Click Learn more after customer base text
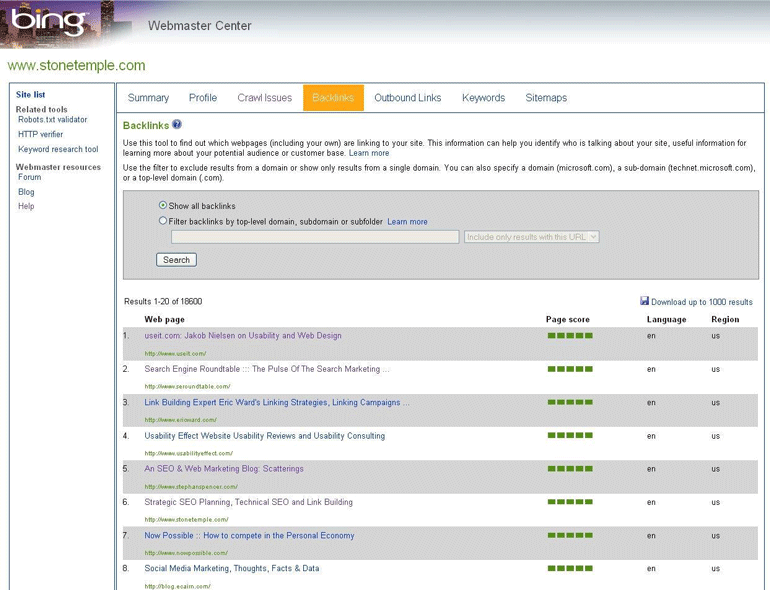The height and width of the screenshot is (590, 770). [369, 153]
